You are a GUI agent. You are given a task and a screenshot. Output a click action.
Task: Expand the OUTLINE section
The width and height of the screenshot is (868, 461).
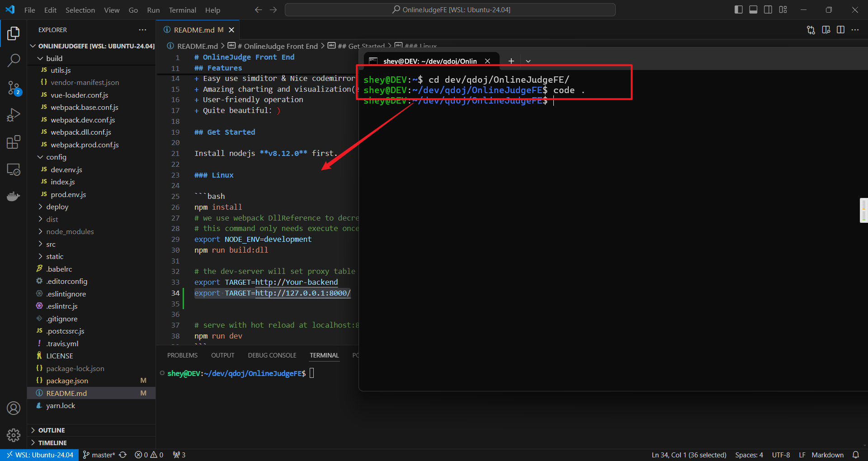[52, 430]
